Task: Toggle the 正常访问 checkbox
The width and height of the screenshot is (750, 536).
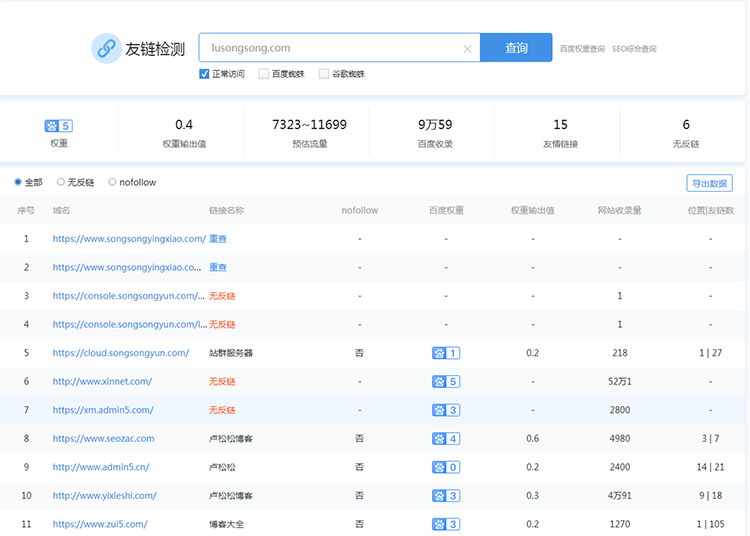Action: pos(205,74)
